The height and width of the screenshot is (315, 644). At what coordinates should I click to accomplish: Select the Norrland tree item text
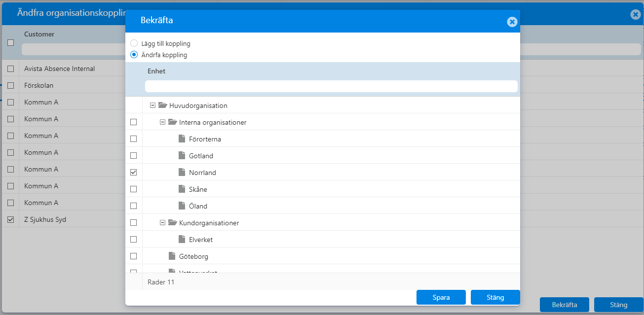202,173
